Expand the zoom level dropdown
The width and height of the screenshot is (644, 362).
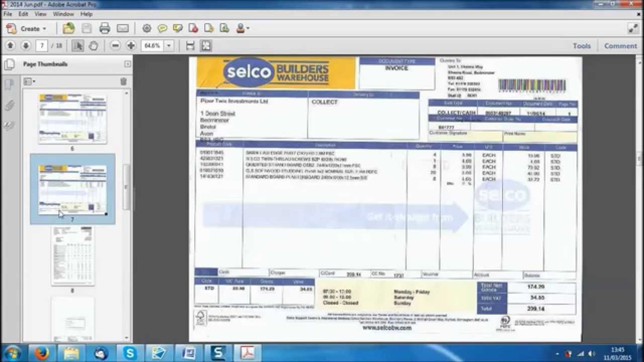coord(169,46)
